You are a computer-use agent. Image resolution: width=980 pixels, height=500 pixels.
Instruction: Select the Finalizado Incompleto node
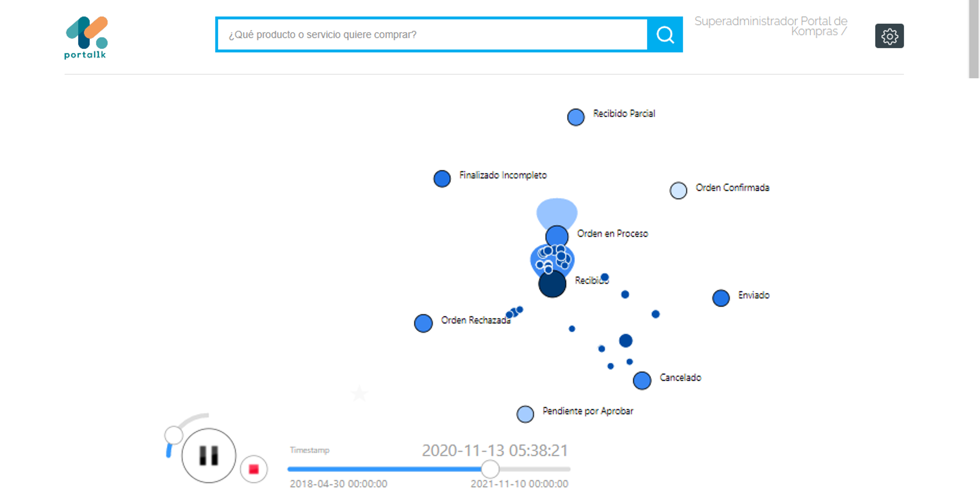tap(442, 178)
